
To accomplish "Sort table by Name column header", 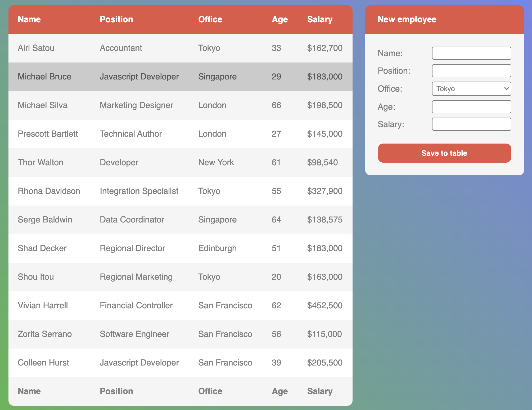I will tap(29, 19).
